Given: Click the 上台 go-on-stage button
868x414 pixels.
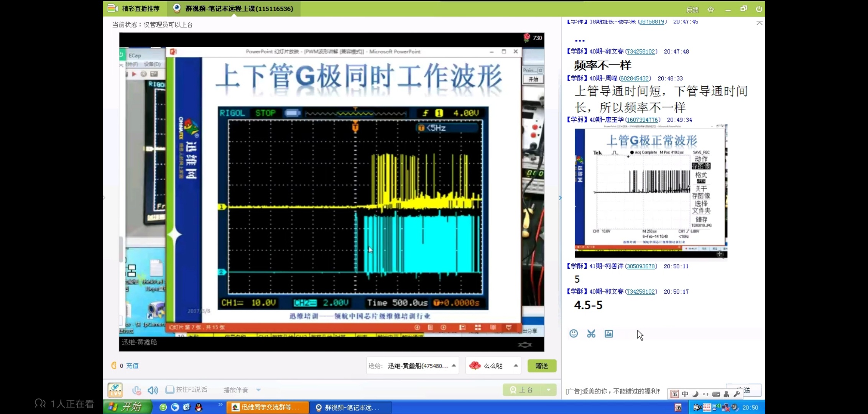Looking at the screenshot, I should (x=522, y=390).
